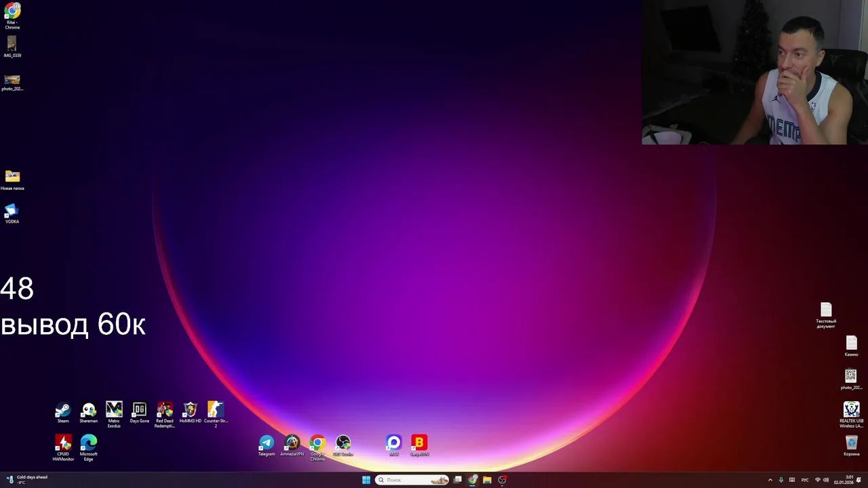Launch Steam from the desktop
Screen dimensions: 868x488
[63, 413]
